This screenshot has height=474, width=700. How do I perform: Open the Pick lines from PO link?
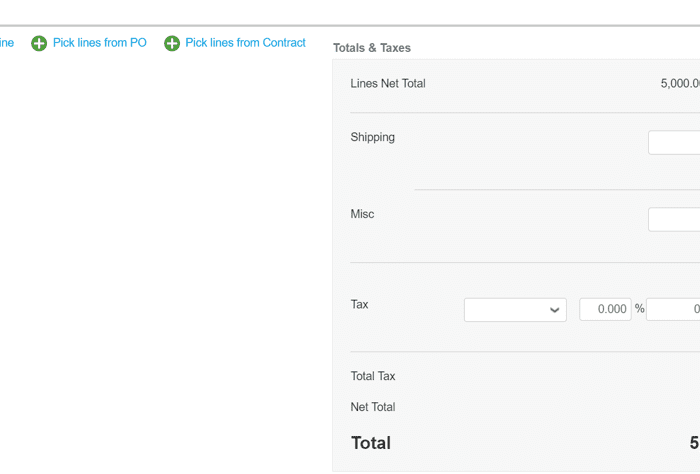pos(99,43)
